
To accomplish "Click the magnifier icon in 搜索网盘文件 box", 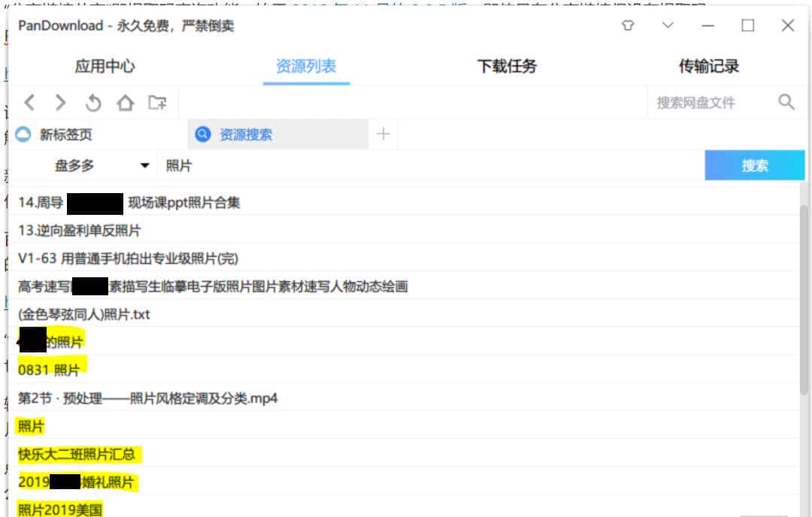I will 786,101.
